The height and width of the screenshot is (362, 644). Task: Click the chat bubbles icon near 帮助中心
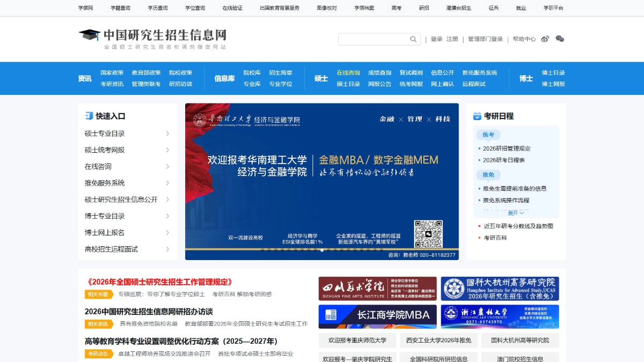pyautogui.click(x=560, y=39)
